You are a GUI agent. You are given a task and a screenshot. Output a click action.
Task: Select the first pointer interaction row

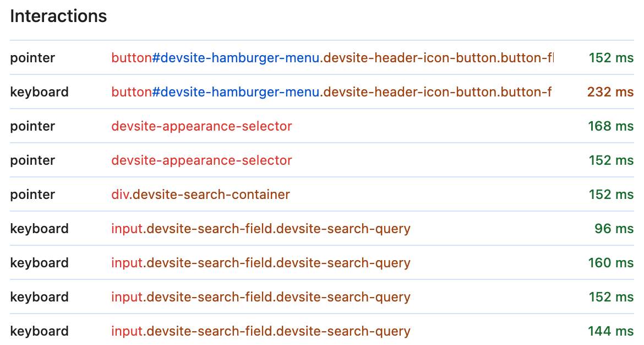click(x=322, y=57)
